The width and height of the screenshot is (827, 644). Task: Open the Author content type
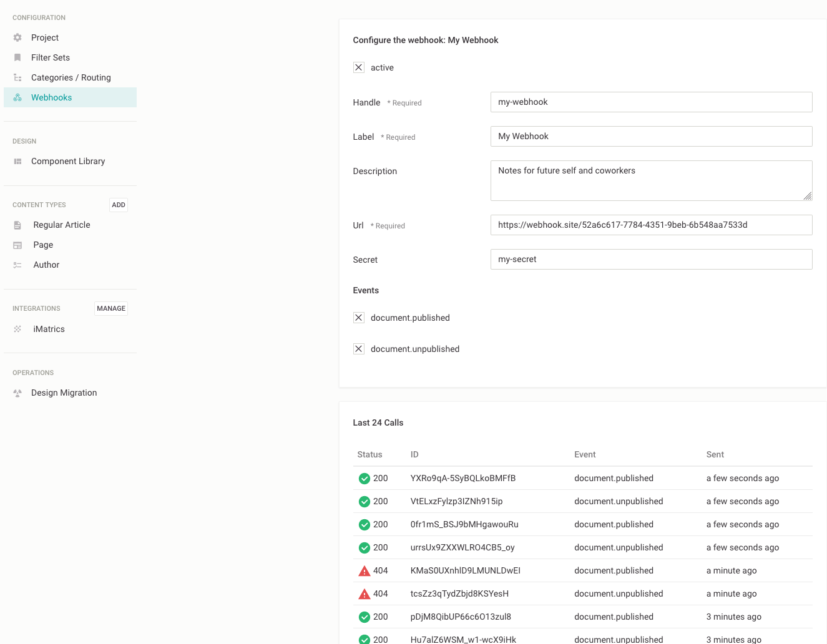(x=46, y=265)
